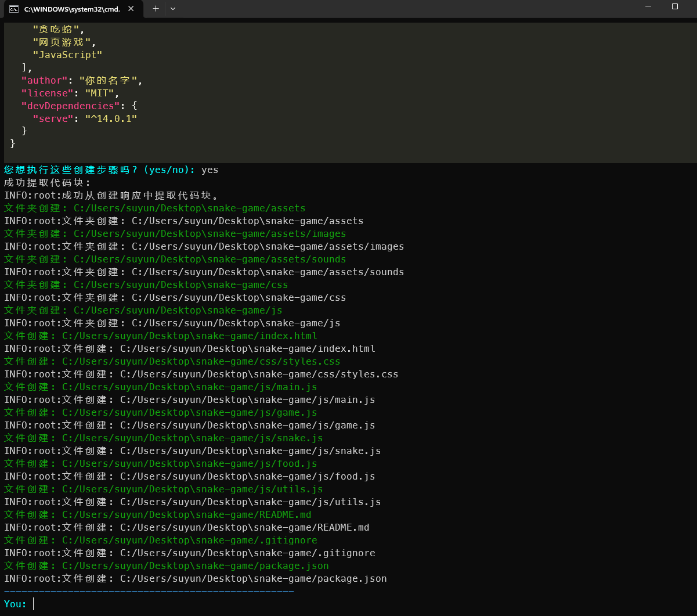This screenshot has height=616, width=697.
Task: Click the INFO log line for package.json
Action: [195, 579]
